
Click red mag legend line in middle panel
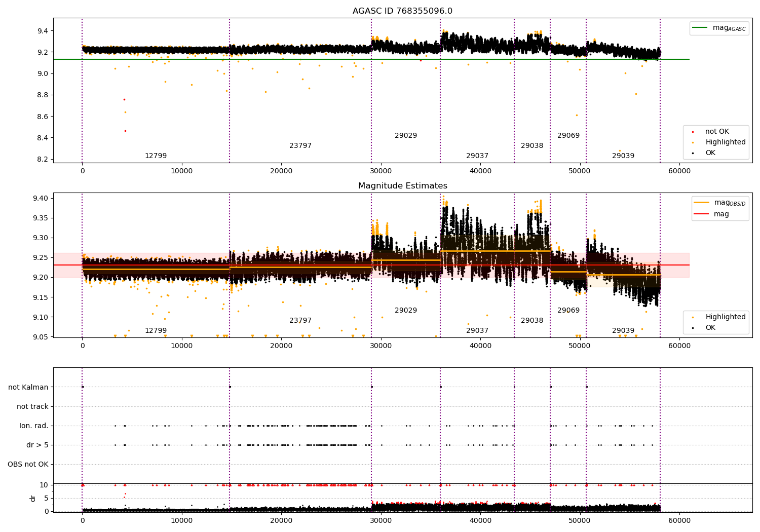(701, 214)
